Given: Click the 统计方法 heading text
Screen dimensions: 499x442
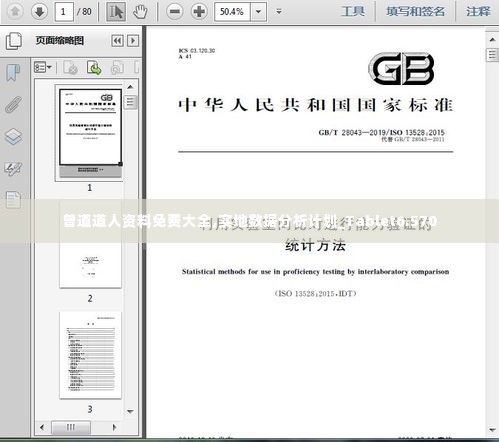Looking at the screenshot, I should pyautogui.click(x=315, y=246).
